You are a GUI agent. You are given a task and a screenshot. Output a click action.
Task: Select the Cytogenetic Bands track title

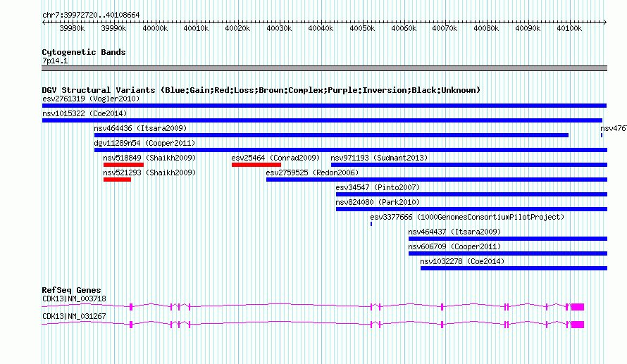pos(84,52)
